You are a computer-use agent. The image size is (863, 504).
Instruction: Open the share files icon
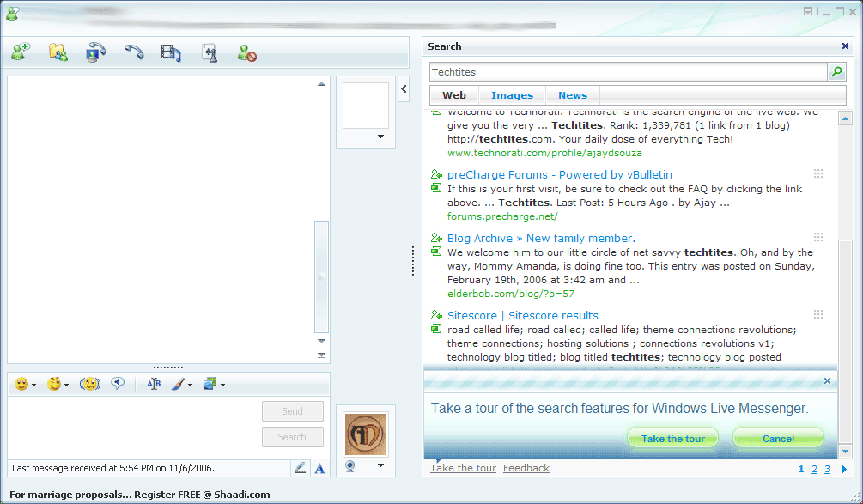tap(58, 52)
